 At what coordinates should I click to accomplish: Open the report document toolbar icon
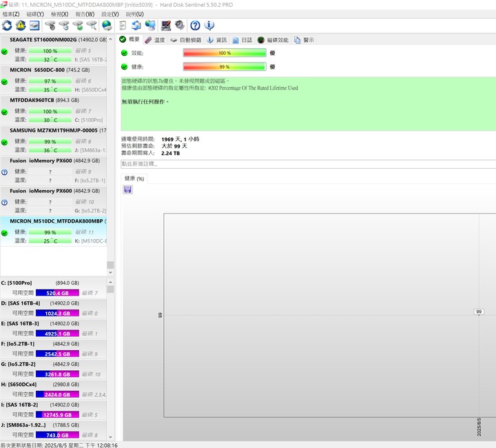coord(123,26)
